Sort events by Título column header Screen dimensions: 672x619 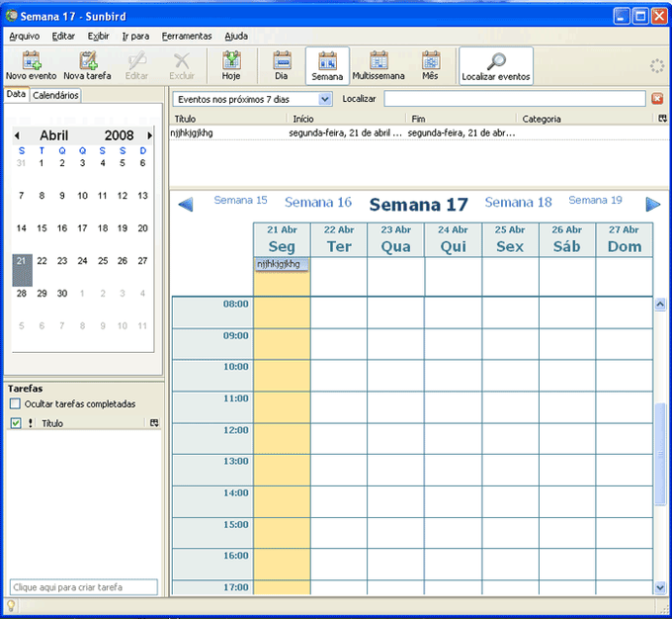pyautogui.click(x=228, y=119)
